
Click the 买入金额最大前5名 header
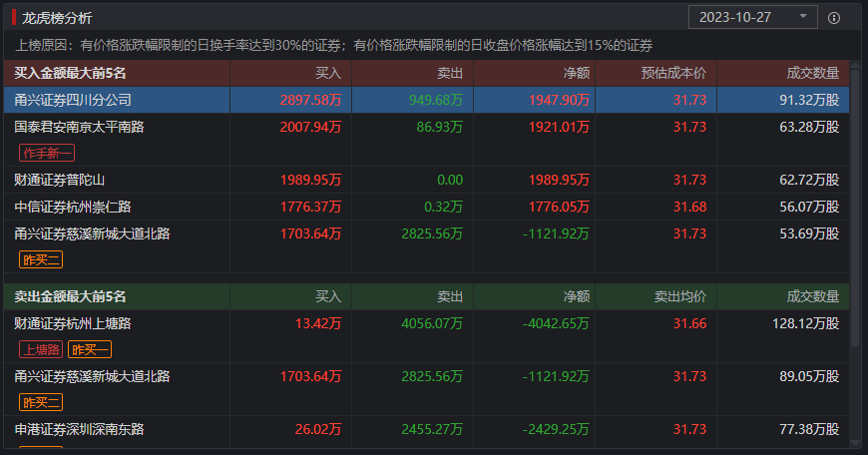tap(70, 73)
